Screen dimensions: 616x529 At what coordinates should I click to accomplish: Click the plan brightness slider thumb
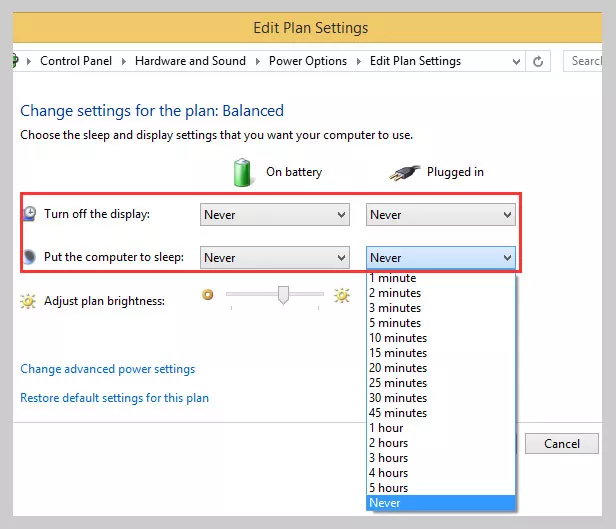283,295
